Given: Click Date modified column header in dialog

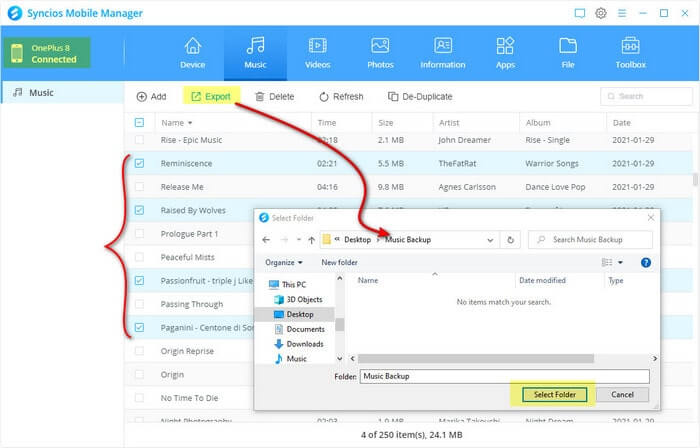Looking at the screenshot, I should point(542,280).
